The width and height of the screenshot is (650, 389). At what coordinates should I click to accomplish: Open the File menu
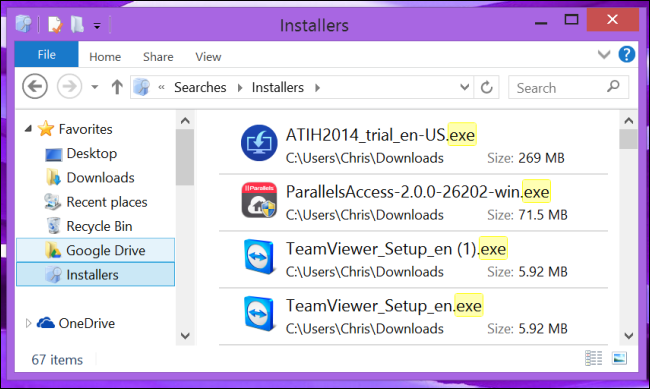46,54
